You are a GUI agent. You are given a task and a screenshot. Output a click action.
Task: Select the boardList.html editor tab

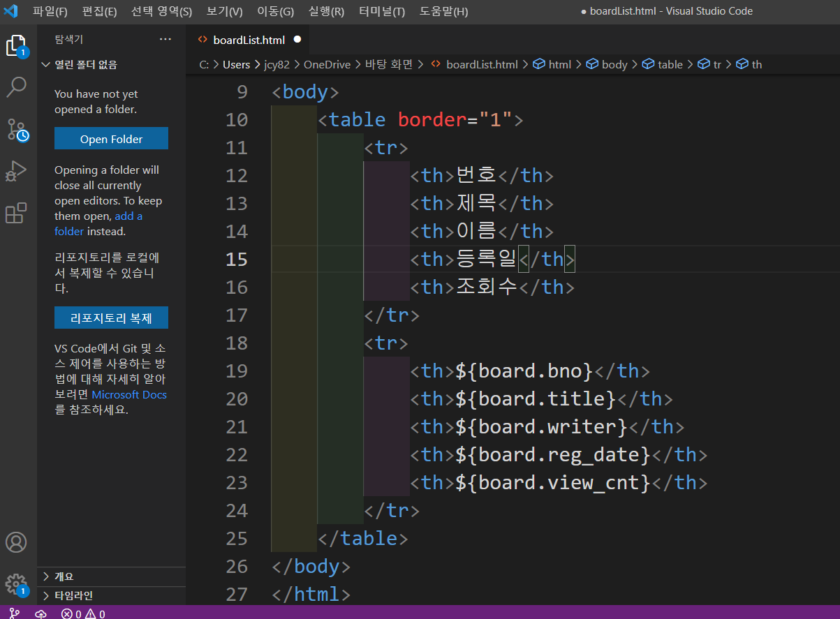pos(247,40)
